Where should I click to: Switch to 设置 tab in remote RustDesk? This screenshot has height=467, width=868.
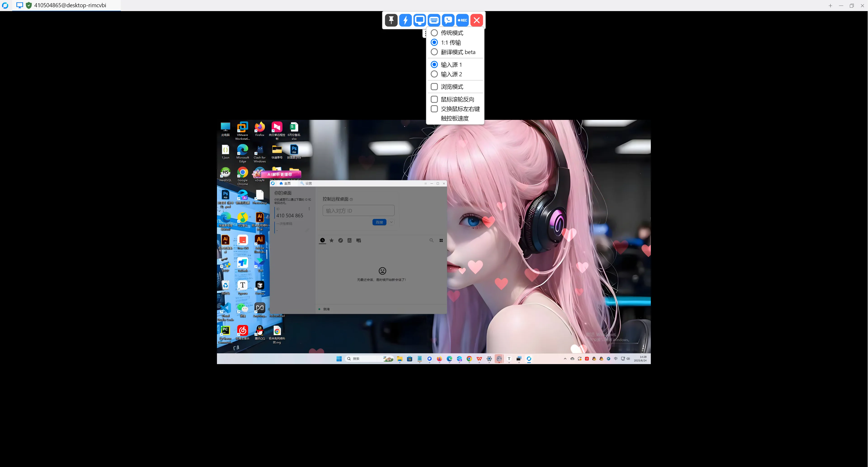[x=306, y=183]
